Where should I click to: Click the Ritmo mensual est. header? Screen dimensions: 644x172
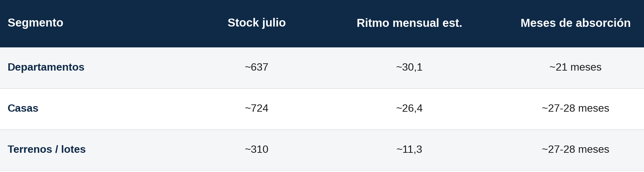coord(409,23)
